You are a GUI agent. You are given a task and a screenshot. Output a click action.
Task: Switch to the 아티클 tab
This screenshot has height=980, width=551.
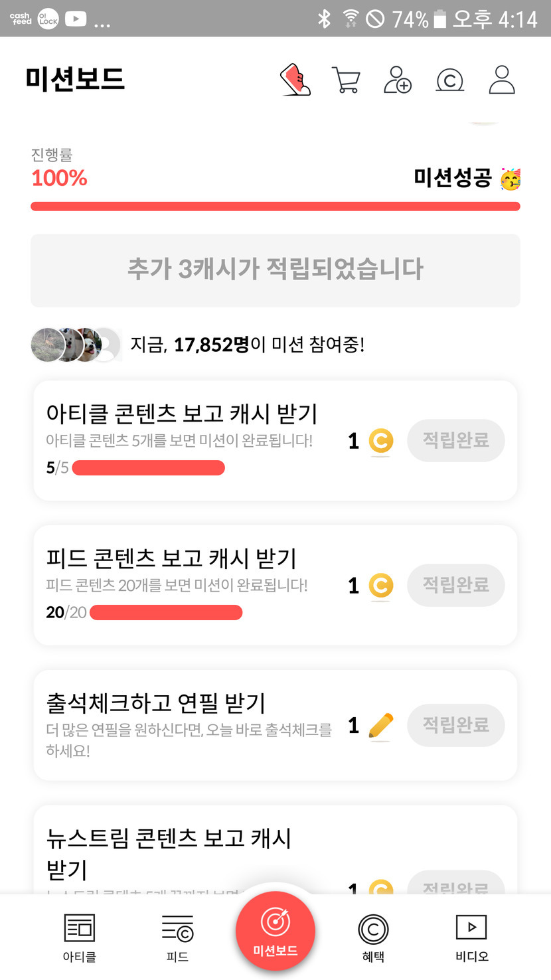coord(80,938)
